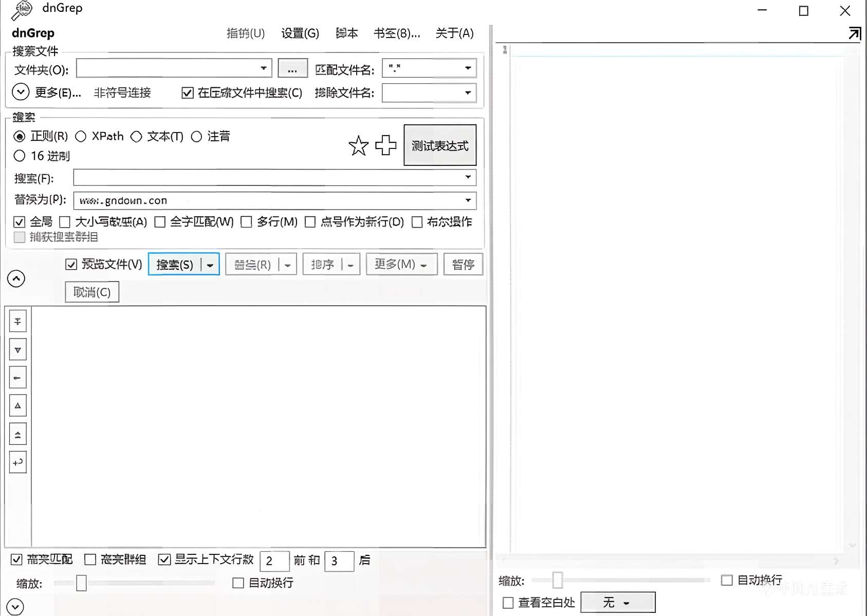Screen dimensions: 867x616
Task: Click the 搜索(F) input field
Action: tap(257, 178)
